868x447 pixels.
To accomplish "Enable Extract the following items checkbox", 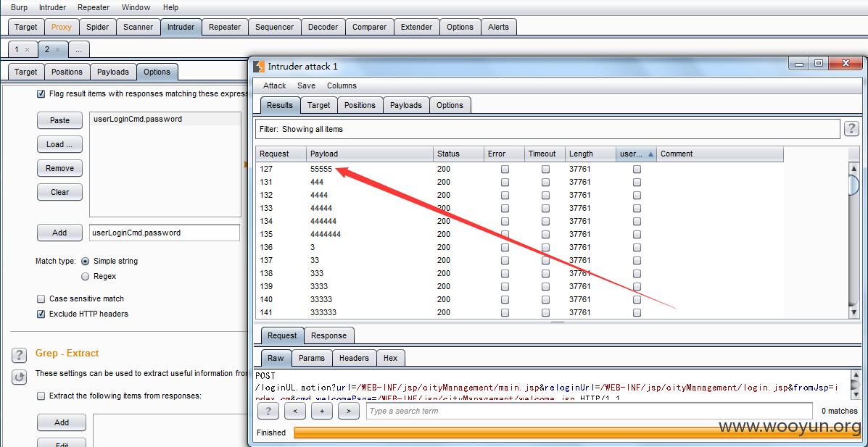I will (x=41, y=396).
